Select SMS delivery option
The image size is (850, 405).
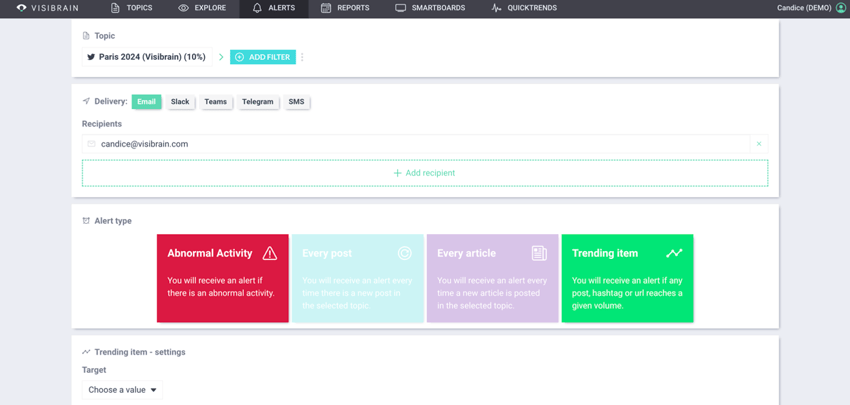tap(297, 101)
